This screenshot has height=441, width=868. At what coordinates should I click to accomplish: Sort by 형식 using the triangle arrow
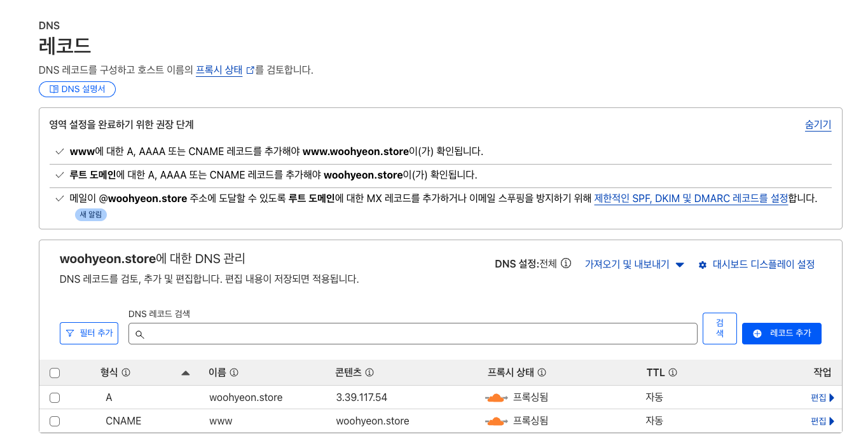[x=186, y=373]
